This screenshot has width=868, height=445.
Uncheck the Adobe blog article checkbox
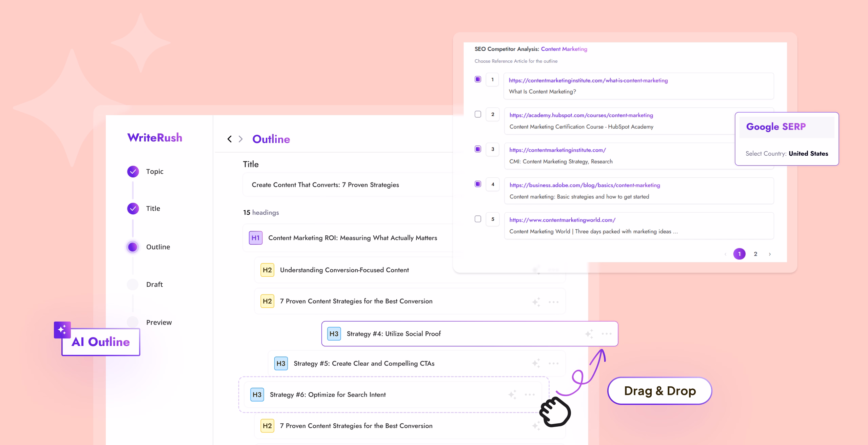coord(478,184)
